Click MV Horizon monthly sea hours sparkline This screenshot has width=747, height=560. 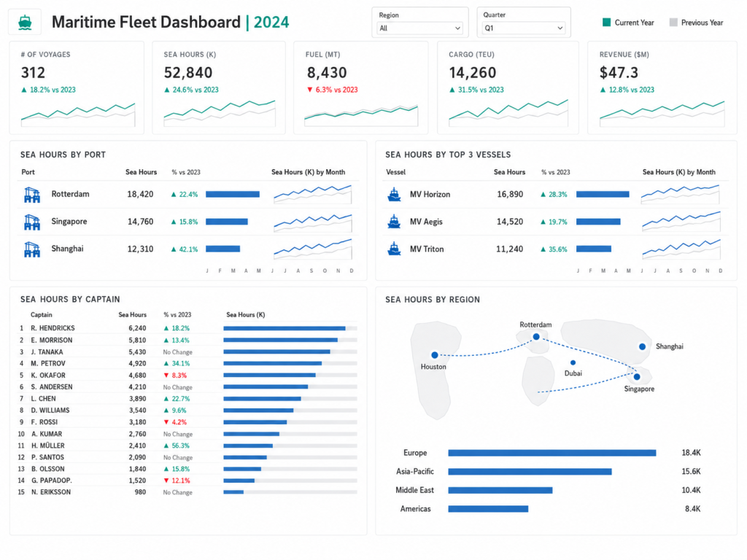click(681, 194)
